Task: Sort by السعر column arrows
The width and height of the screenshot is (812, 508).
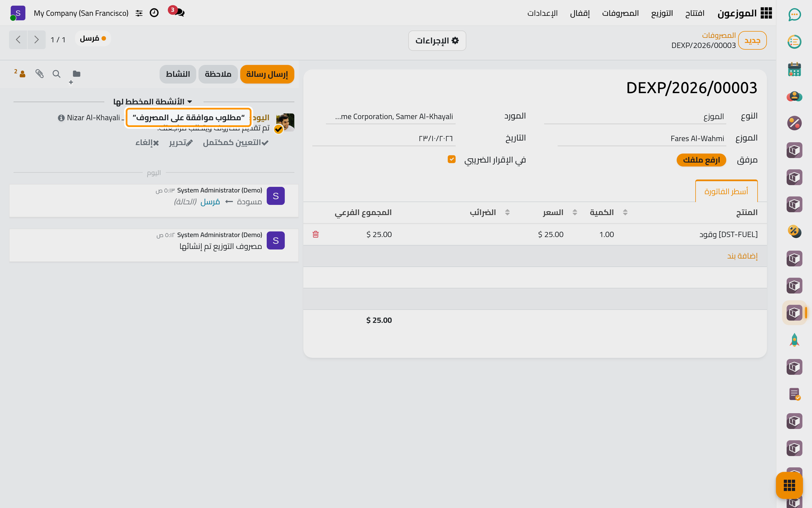Action: pyautogui.click(x=575, y=213)
